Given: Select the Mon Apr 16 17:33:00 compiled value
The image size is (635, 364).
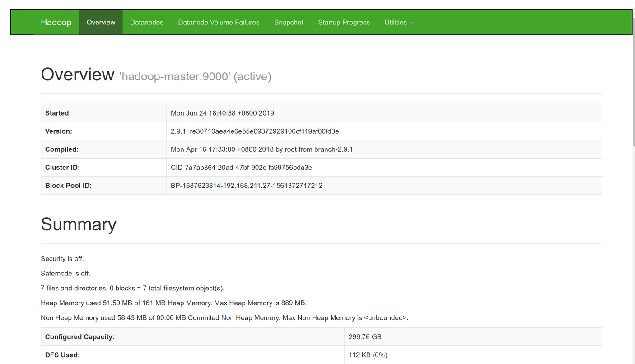Looking at the screenshot, I should tap(261, 149).
